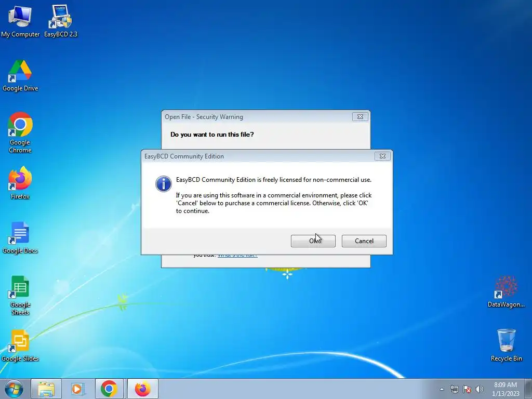Open Firefox from the taskbar
This screenshot has height=399, width=532.
143,389
